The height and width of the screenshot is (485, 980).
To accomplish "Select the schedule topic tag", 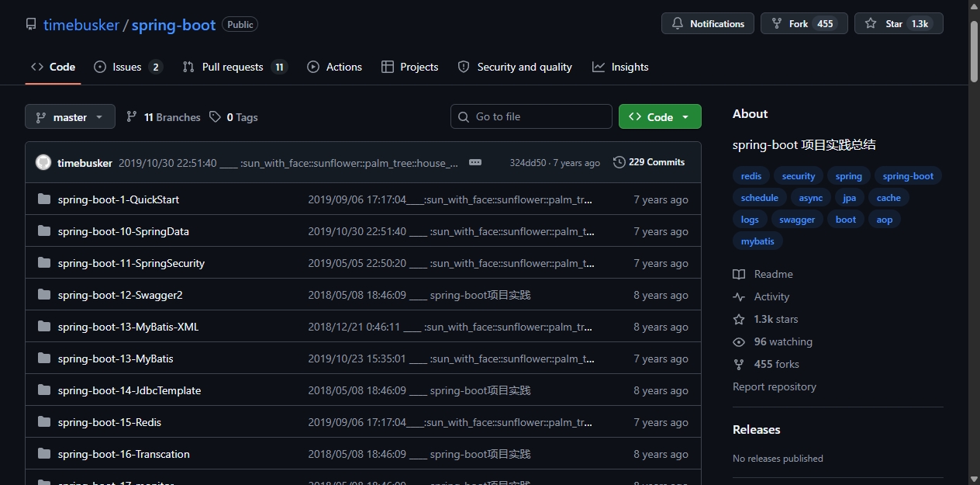I will pos(759,198).
